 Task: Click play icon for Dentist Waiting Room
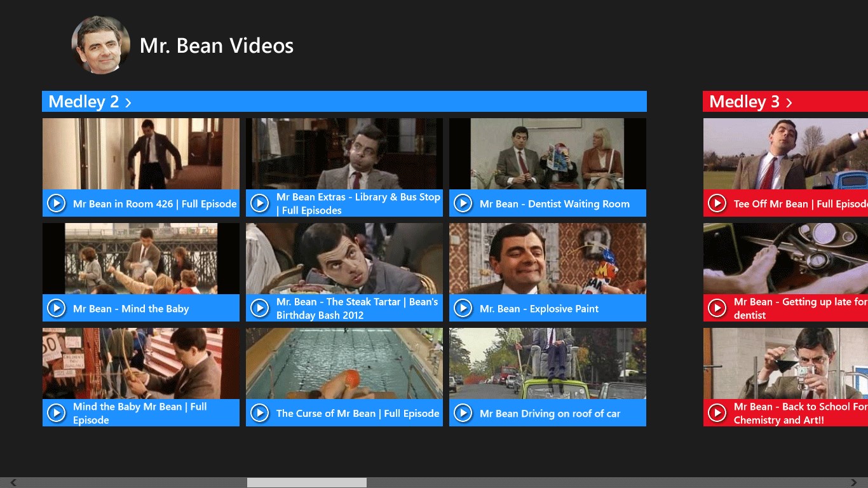(x=463, y=203)
